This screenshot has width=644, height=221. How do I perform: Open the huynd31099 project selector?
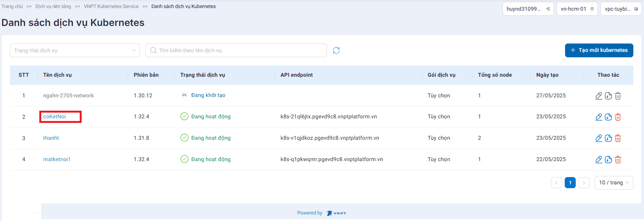(528, 9)
